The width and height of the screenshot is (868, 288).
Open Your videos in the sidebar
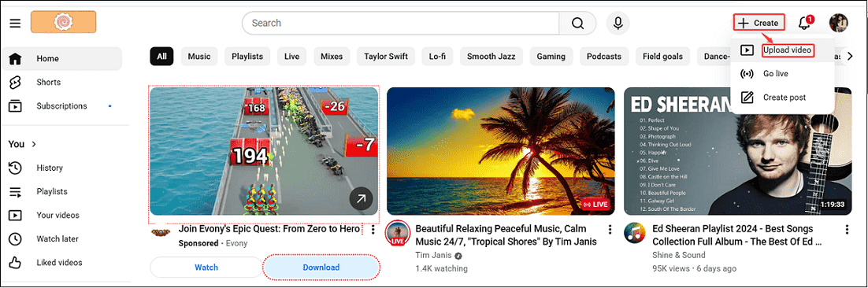(x=61, y=216)
